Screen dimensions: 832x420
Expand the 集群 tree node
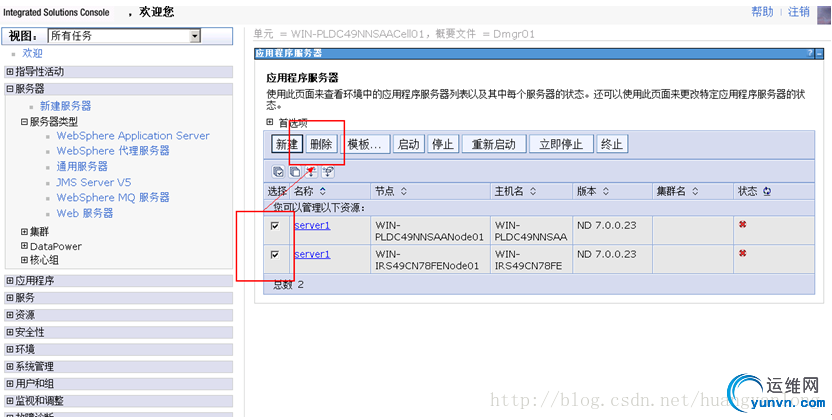(x=24, y=232)
